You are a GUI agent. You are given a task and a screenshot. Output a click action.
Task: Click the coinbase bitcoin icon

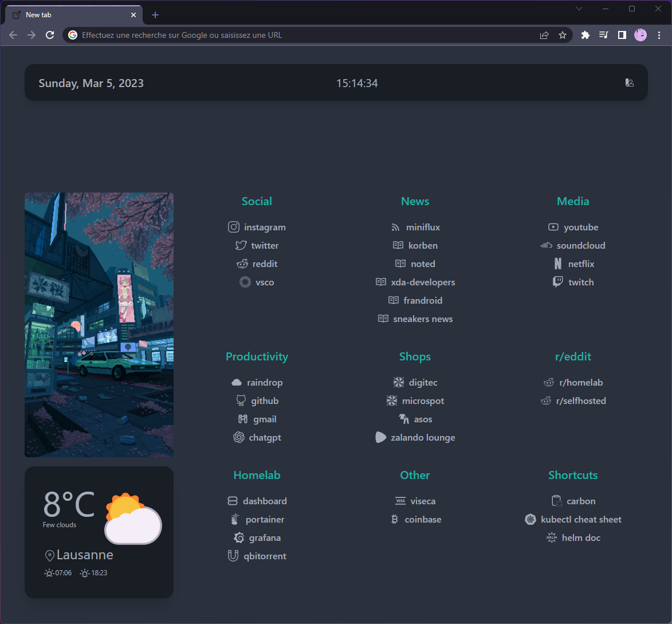point(394,519)
